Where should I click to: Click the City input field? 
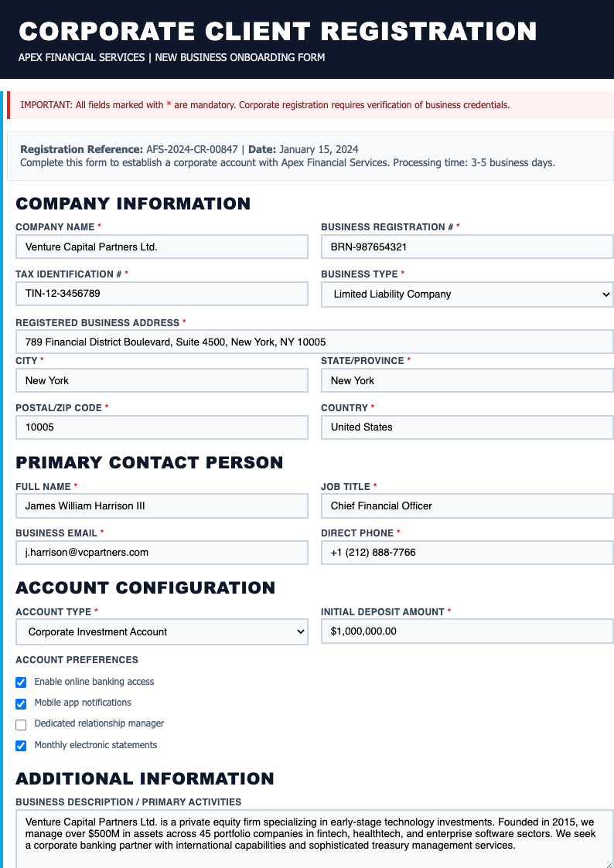(x=162, y=380)
